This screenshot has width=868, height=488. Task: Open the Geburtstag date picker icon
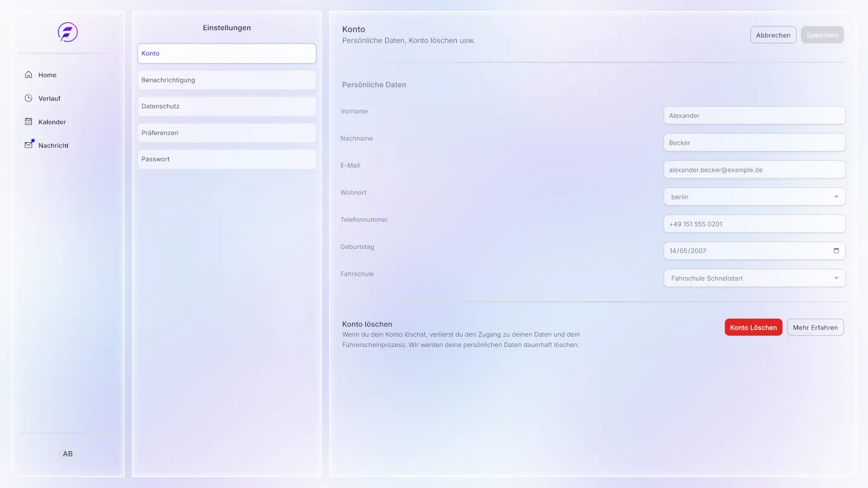coord(836,251)
